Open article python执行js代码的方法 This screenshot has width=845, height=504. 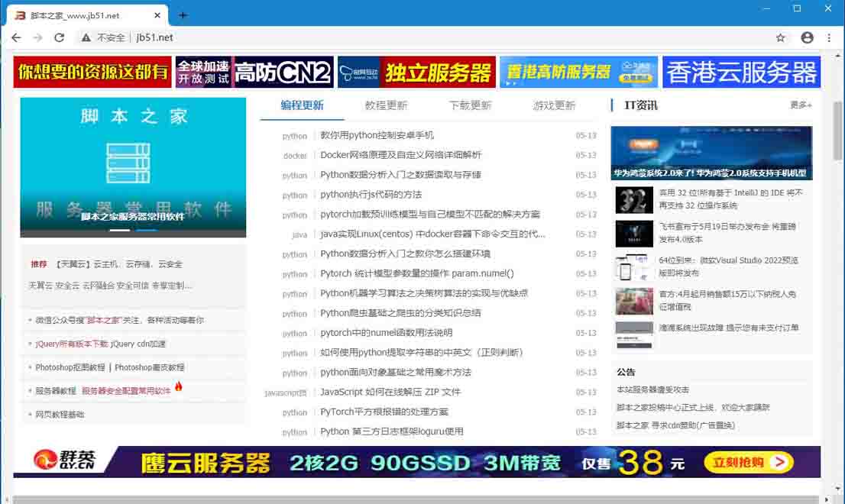[x=371, y=195]
